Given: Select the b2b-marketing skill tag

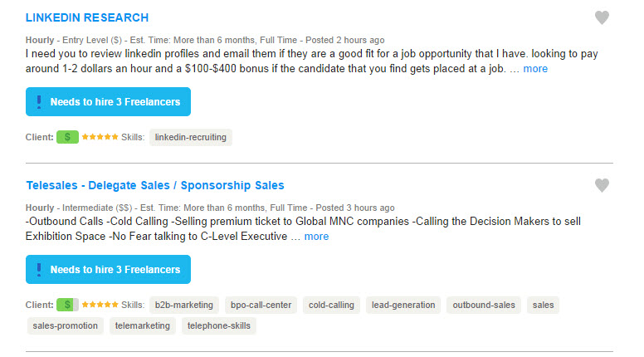Looking at the screenshot, I should pyautogui.click(x=184, y=305).
